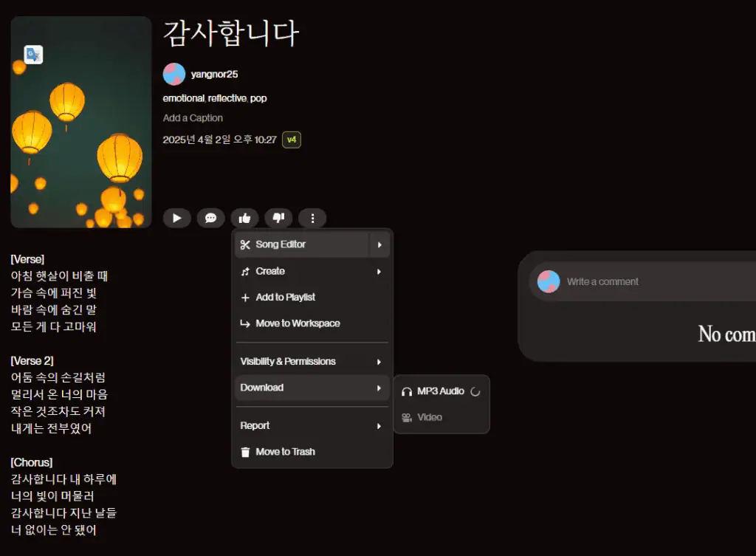Click the three-dot more options button
756x556 pixels.
pyautogui.click(x=313, y=218)
